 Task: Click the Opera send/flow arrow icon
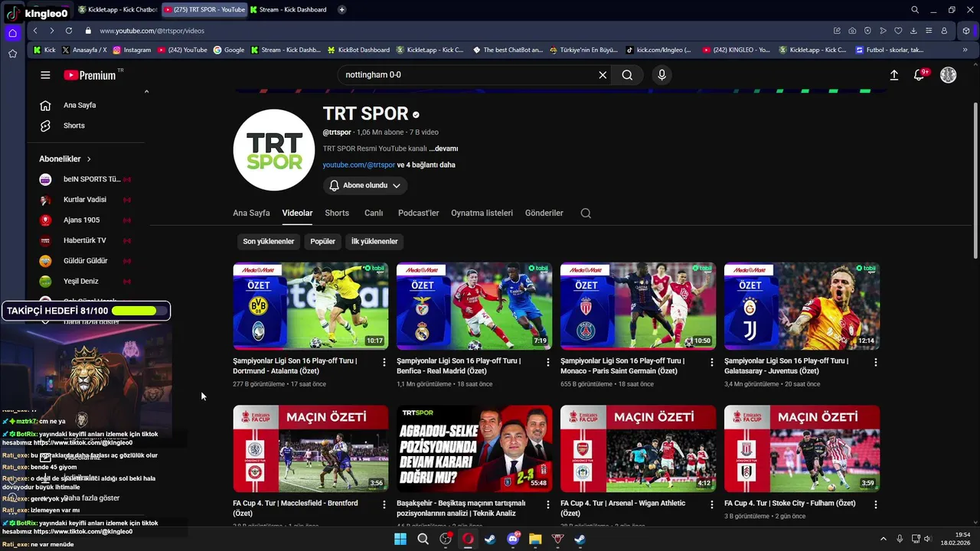click(x=883, y=31)
